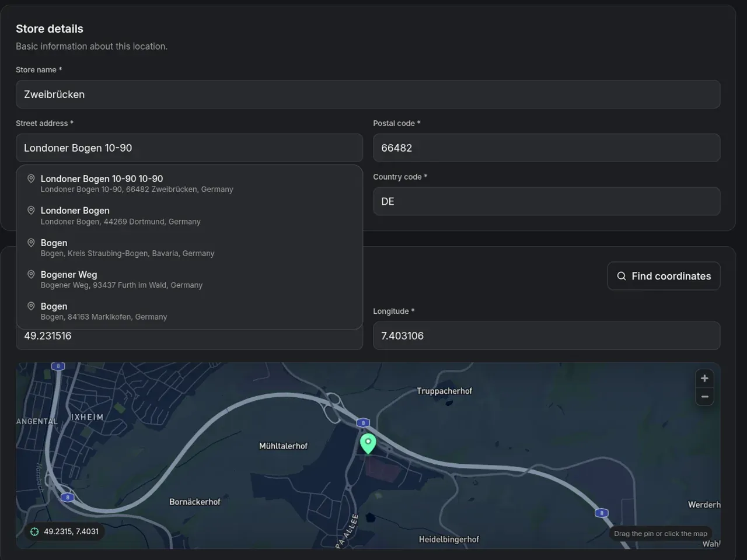The image size is (747, 560).
Task: Click the crosshair icon beside 49.2315, 7.4031
Action: [34, 531]
